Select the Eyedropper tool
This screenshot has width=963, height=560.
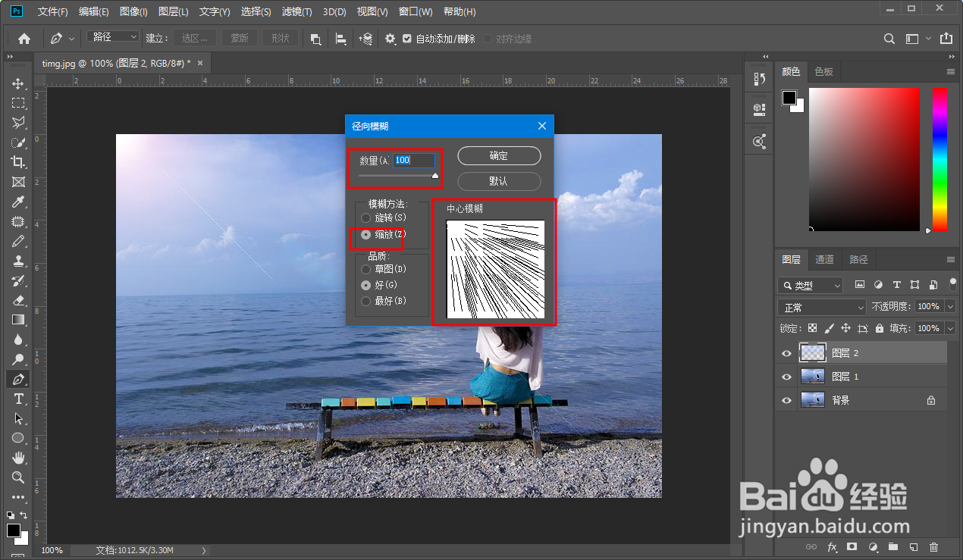[x=18, y=202]
